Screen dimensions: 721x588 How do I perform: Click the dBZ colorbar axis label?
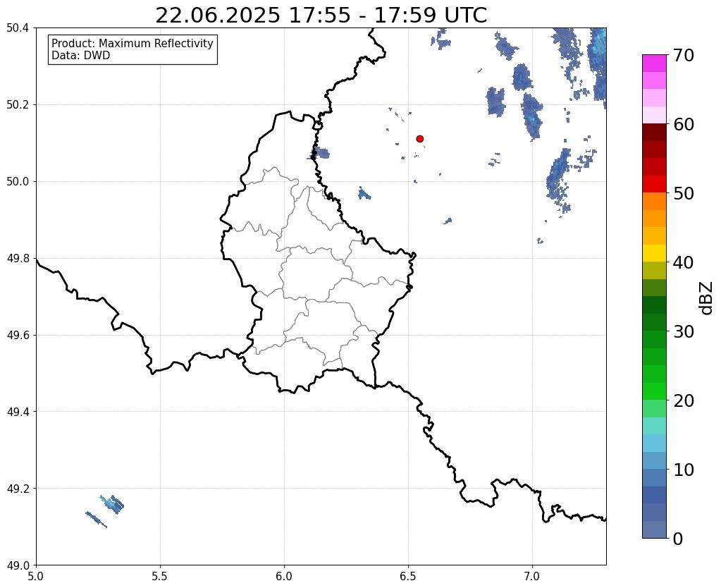(x=707, y=298)
